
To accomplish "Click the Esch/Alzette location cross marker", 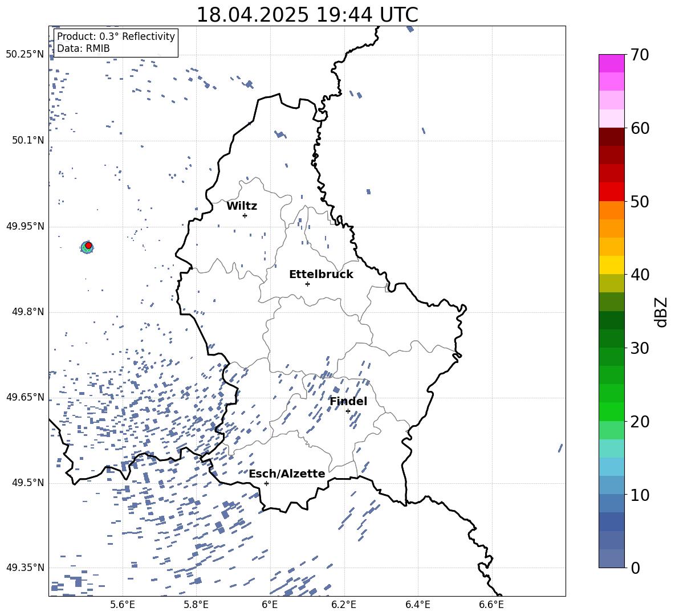I will point(266,483).
